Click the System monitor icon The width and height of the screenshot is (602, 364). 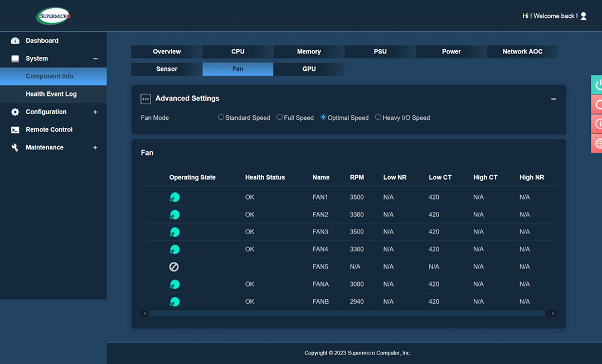(15, 59)
